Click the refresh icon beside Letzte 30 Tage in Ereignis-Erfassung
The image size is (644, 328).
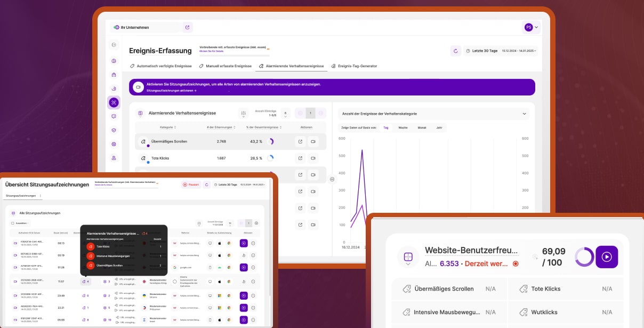455,51
